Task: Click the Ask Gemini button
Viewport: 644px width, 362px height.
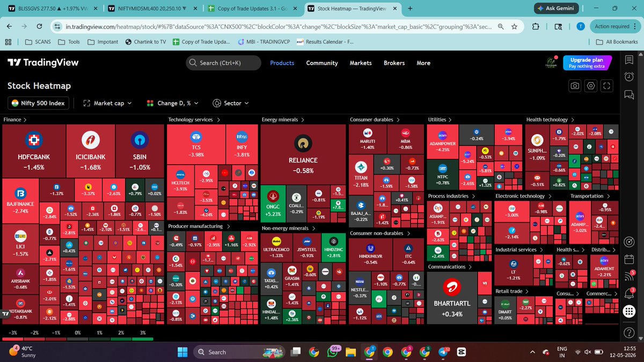Action: pyautogui.click(x=555, y=9)
